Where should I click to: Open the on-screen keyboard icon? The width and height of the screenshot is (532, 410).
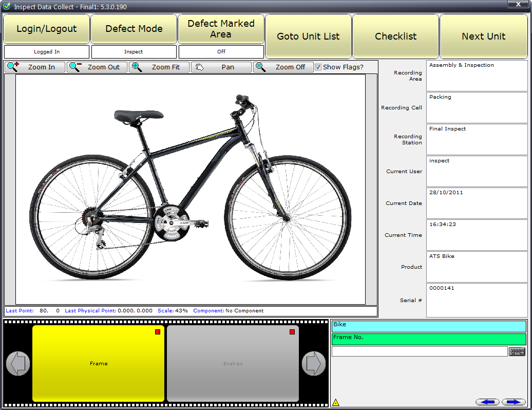point(517,351)
